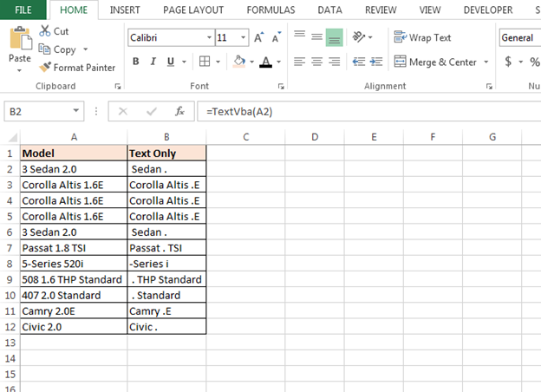Switch to the REVIEW tab
Image resolution: width=541 pixels, height=392 pixels.
381,10
